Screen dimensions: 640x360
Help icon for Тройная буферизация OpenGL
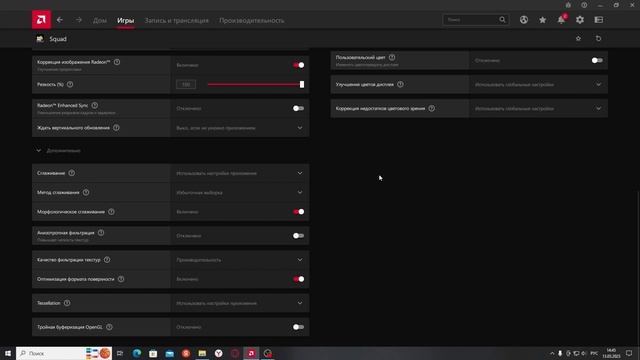(109, 327)
